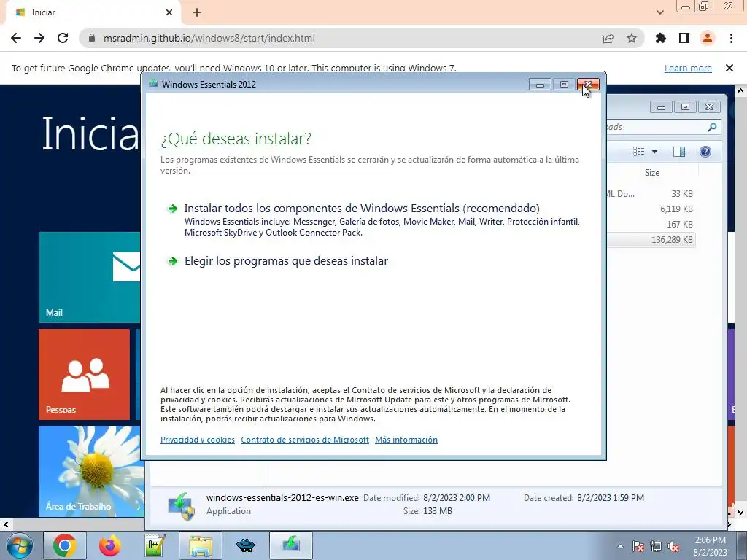Open File Explorer from the taskbar
This screenshot has height=560, width=747.
[x=201, y=545]
